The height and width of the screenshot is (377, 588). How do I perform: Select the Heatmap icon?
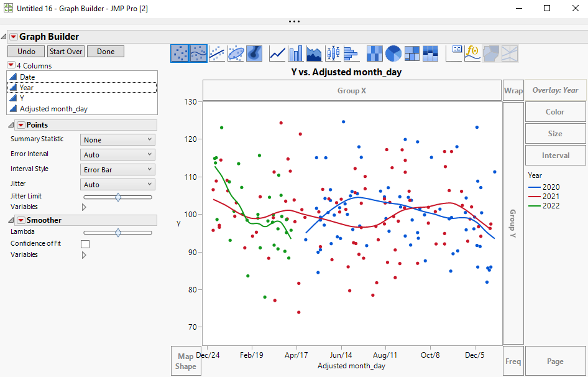[x=375, y=54]
